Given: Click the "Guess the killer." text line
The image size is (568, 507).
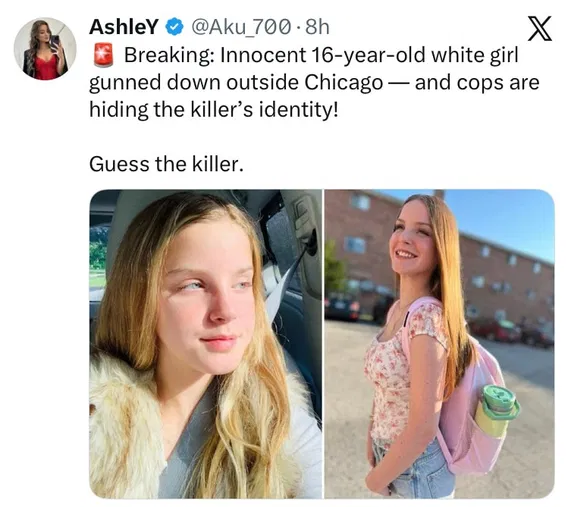Looking at the screenshot, I should coord(166,164).
